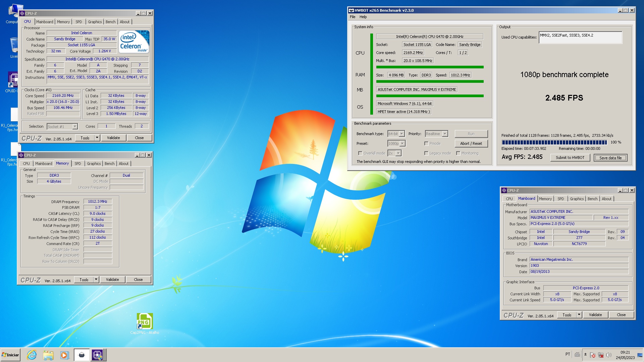Click green bar under RAM system info
This screenshot has width=644, height=362.
(x=430, y=81)
